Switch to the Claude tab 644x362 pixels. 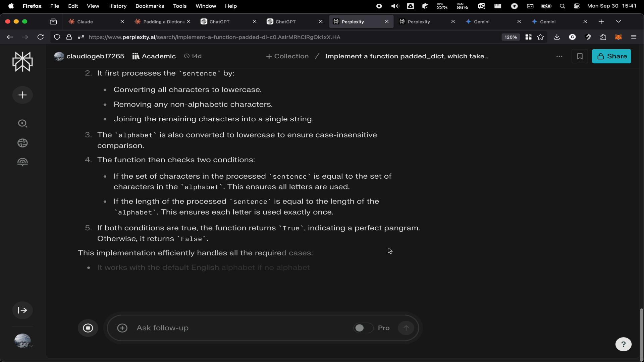coord(96,22)
